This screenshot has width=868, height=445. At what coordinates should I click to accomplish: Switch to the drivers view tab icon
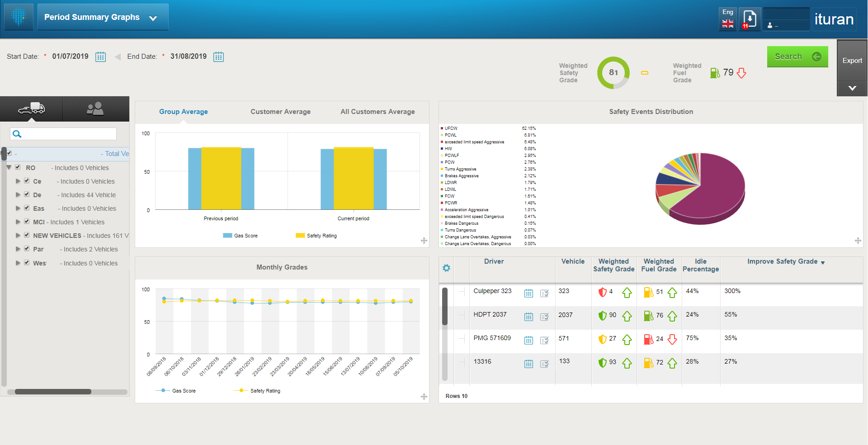pyautogui.click(x=95, y=109)
